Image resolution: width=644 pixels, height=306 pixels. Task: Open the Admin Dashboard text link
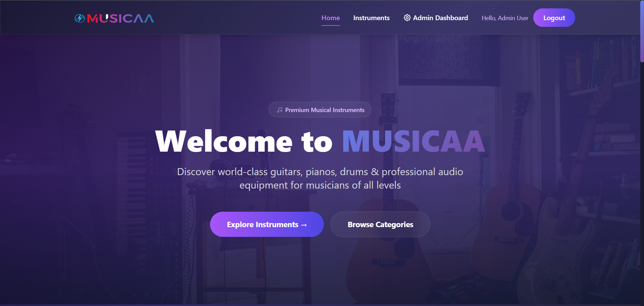point(440,18)
